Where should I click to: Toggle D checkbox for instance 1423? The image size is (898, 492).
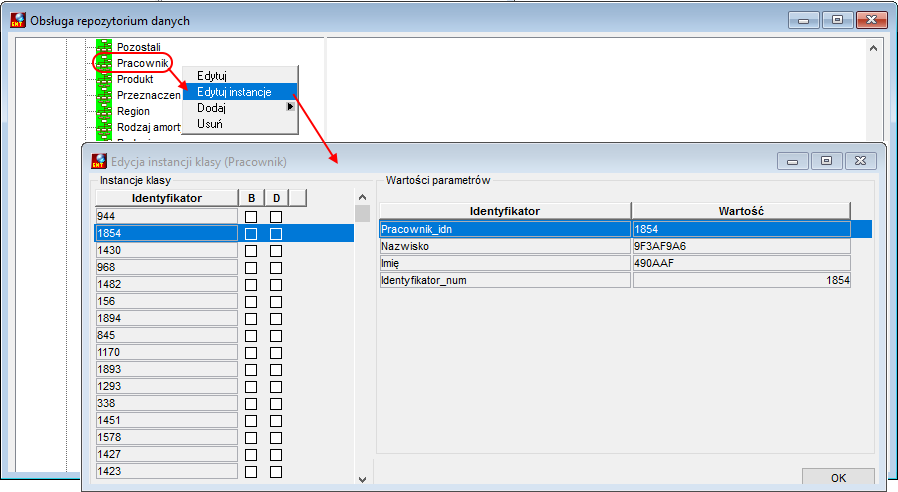pos(276,472)
